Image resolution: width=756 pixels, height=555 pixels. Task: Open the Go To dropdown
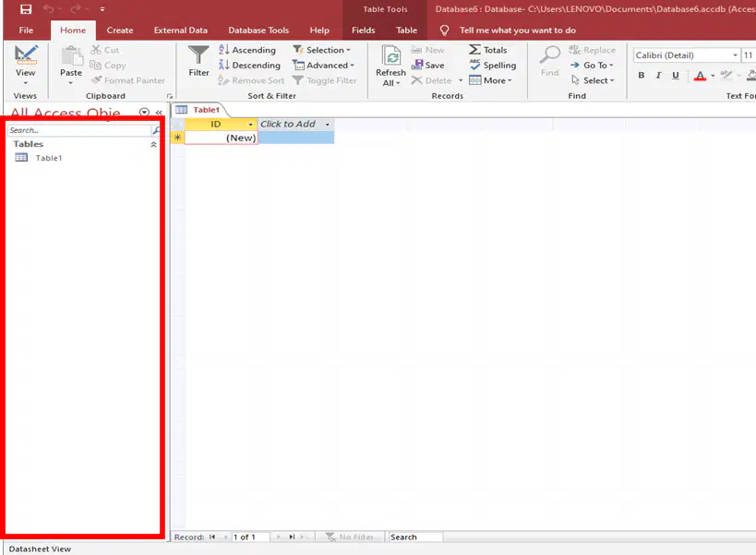click(592, 65)
